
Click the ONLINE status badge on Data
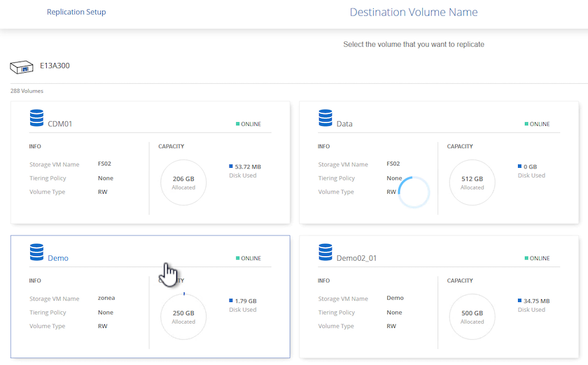(537, 124)
